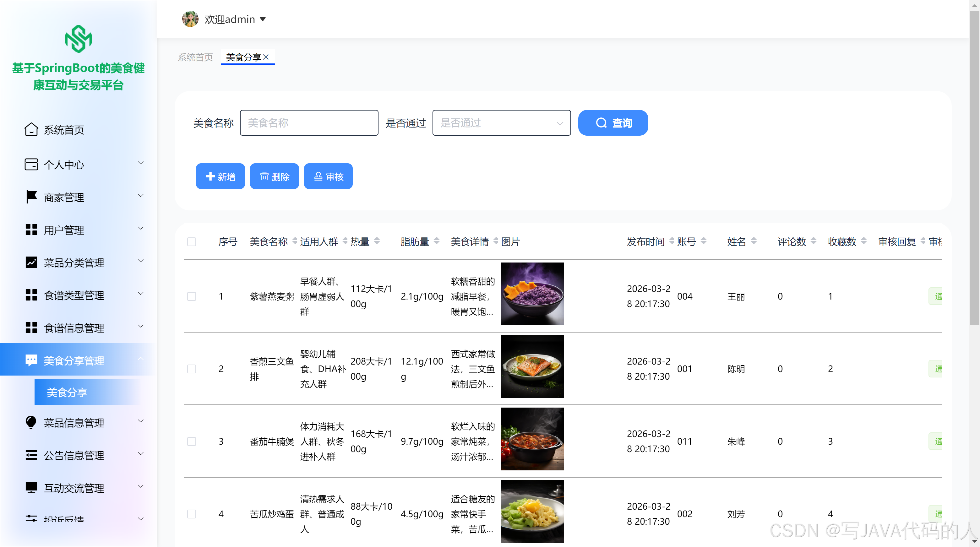Sort table by 发布时间 column arrows
The width and height of the screenshot is (980, 547).
[672, 241]
